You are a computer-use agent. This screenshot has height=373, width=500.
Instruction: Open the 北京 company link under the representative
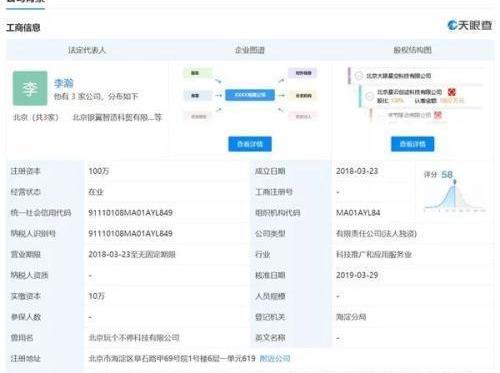point(117,117)
